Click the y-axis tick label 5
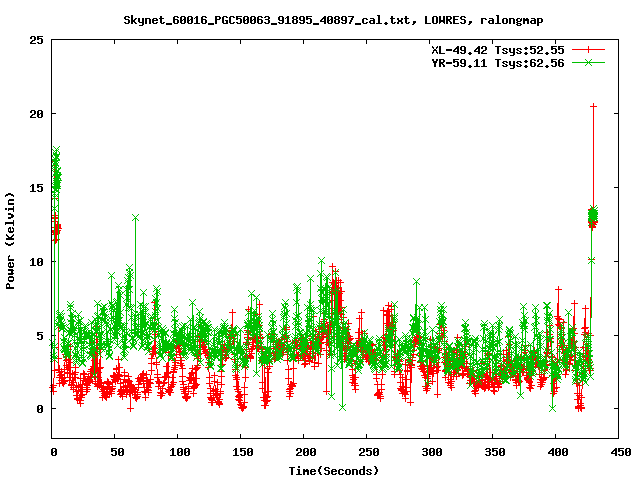640x480 pixels. pos(40,336)
